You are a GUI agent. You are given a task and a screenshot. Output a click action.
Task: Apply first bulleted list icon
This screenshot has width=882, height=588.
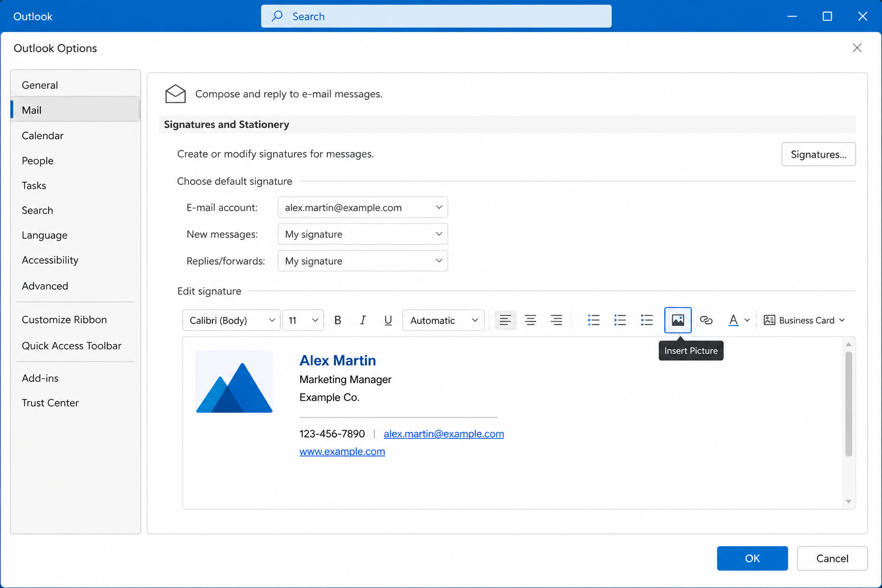594,320
